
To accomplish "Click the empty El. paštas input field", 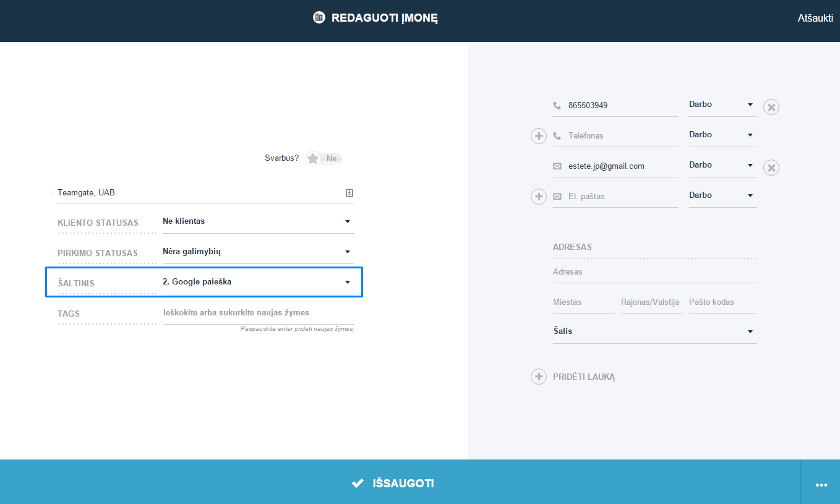I will pyautogui.click(x=615, y=197).
